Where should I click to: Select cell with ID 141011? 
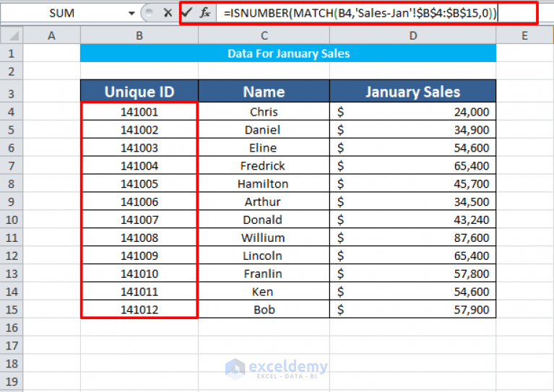click(x=139, y=292)
